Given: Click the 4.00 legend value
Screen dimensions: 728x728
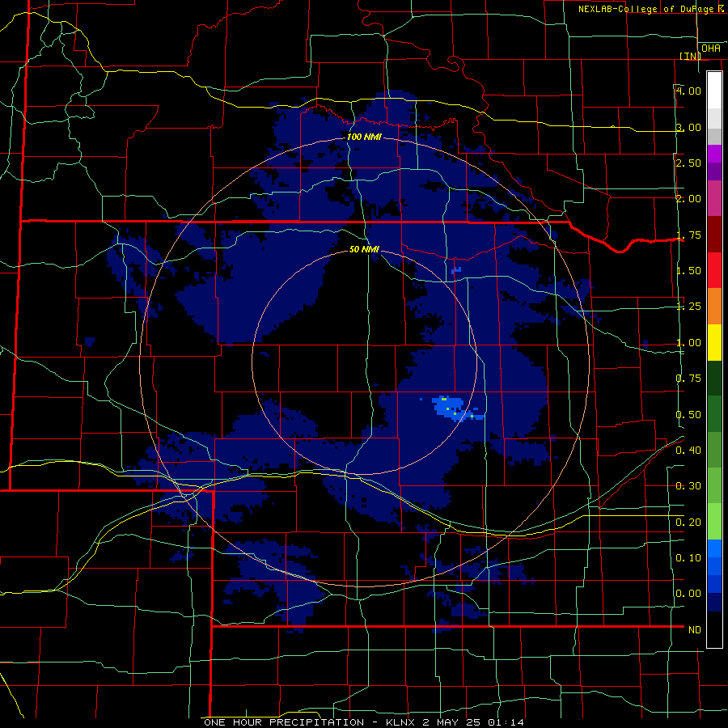Looking at the screenshot, I should coord(688,91).
